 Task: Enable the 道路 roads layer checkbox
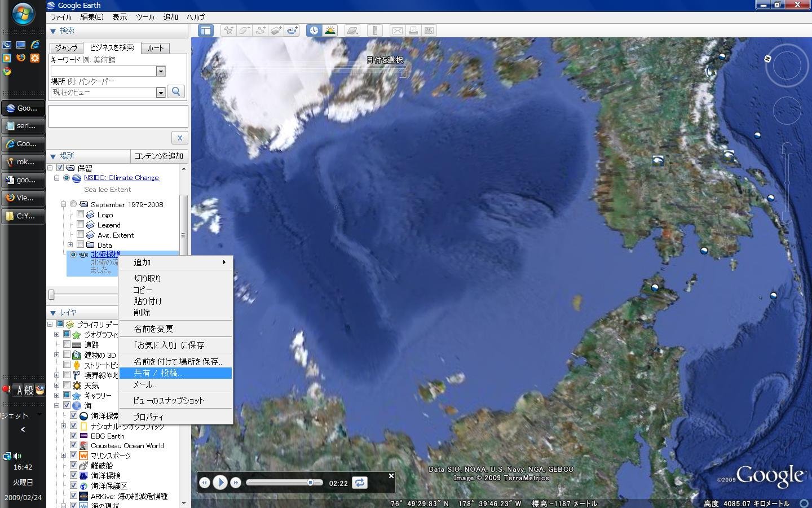[67, 345]
